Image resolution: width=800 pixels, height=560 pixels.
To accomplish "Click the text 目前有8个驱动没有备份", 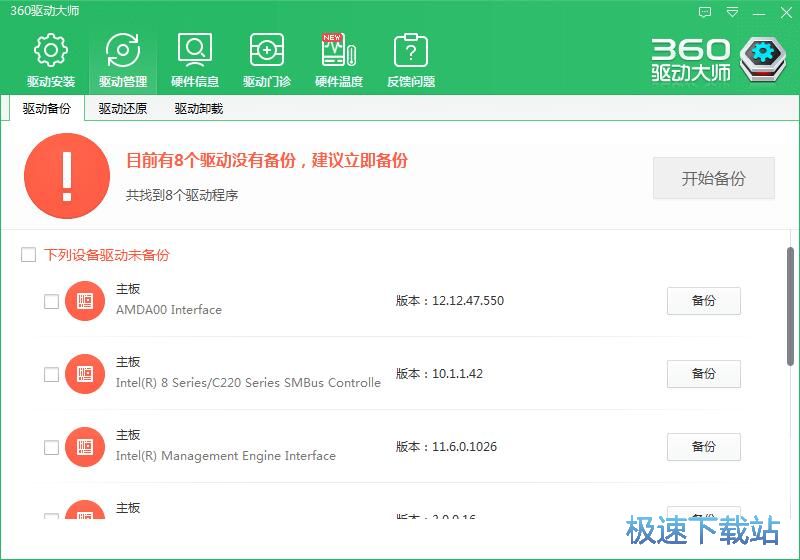I will point(211,160).
